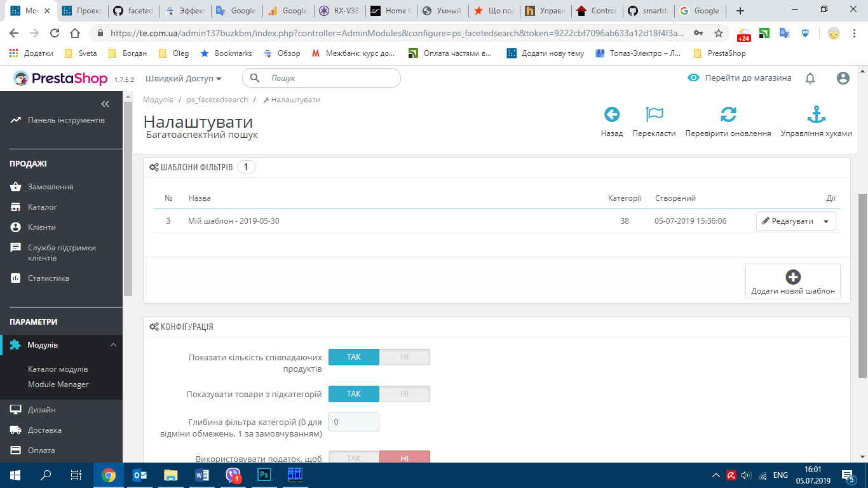The width and height of the screenshot is (868, 488).
Task: Click the Перейти до магазина link
Action: point(749,78)
